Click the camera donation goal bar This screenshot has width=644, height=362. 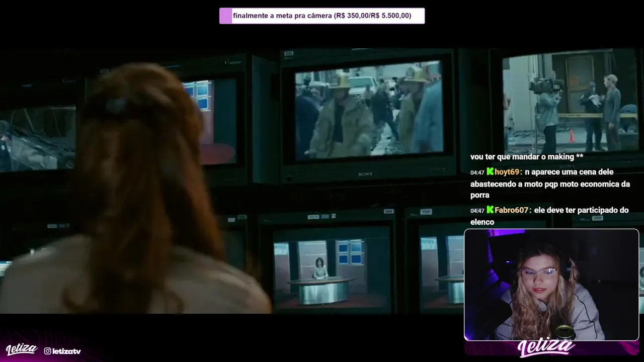pyautogui.click(x=322, y=16)
